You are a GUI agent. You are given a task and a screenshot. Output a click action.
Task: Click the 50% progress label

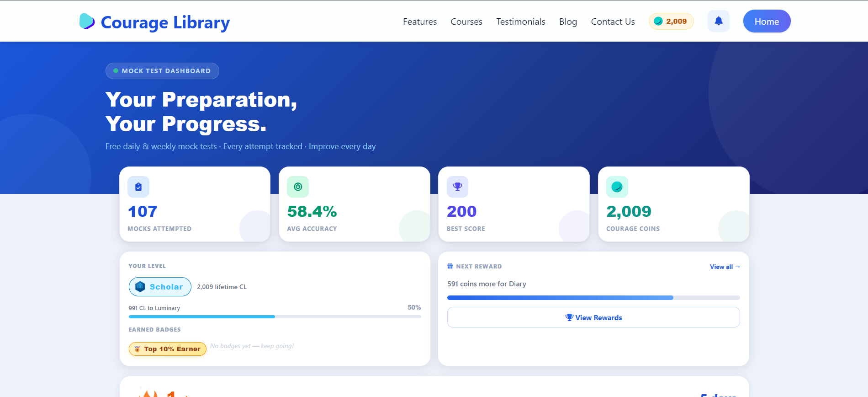[x=414, y=307]
